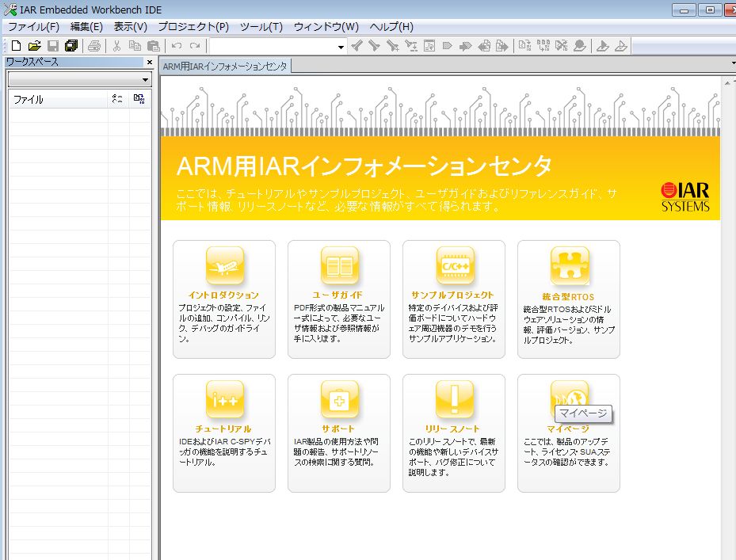Open the リリースノート title link
Image resolution: width=736 pixels, height=560 pixels.
(x=452, y=429)
